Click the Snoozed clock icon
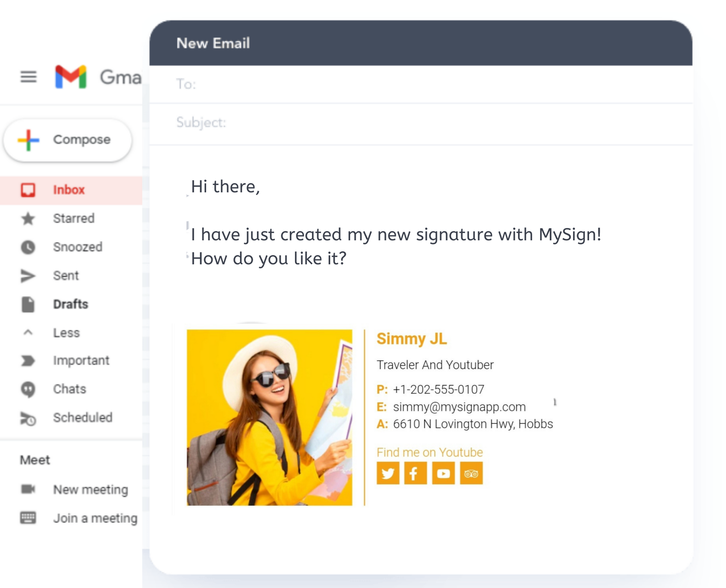Image resolution: width=726 pixels, height=588 pixels. [28, 247]
